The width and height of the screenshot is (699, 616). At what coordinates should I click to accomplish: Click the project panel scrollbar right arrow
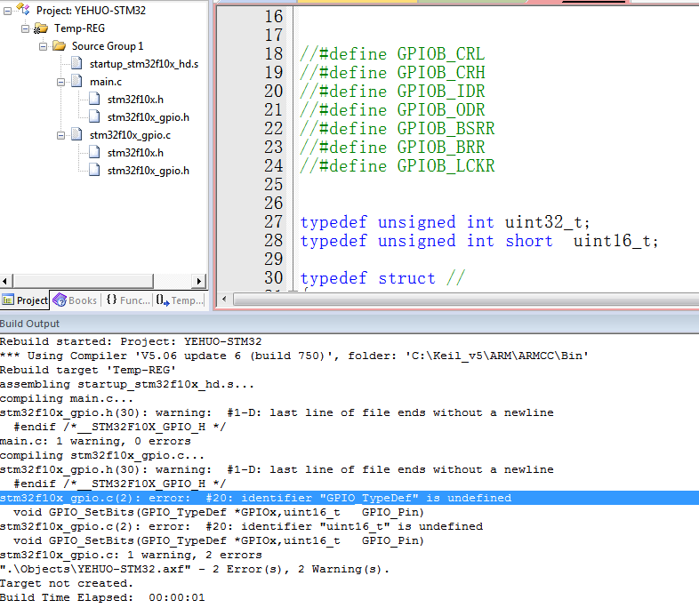pos(199,280)
